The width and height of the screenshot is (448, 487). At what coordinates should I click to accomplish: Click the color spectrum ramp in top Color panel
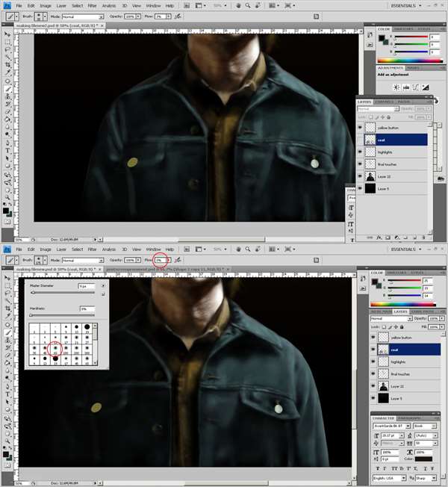click(410, 61)
